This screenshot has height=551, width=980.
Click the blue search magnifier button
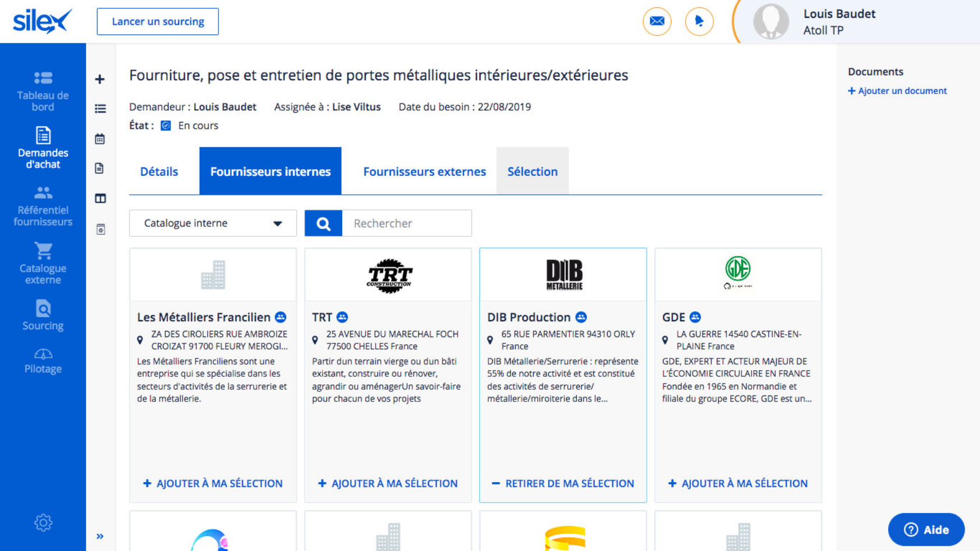[x=323, y=223]
